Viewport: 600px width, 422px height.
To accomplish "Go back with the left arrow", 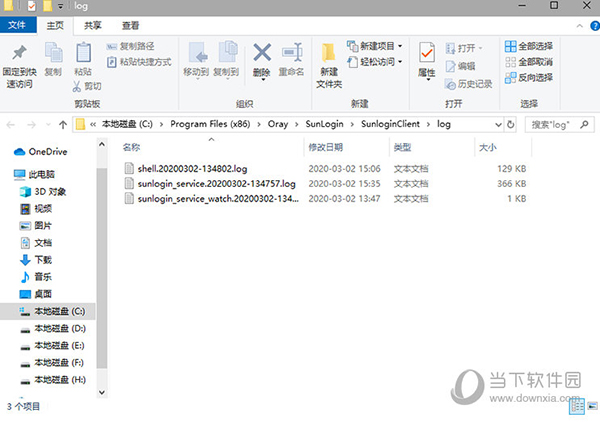I will point(11,125).
